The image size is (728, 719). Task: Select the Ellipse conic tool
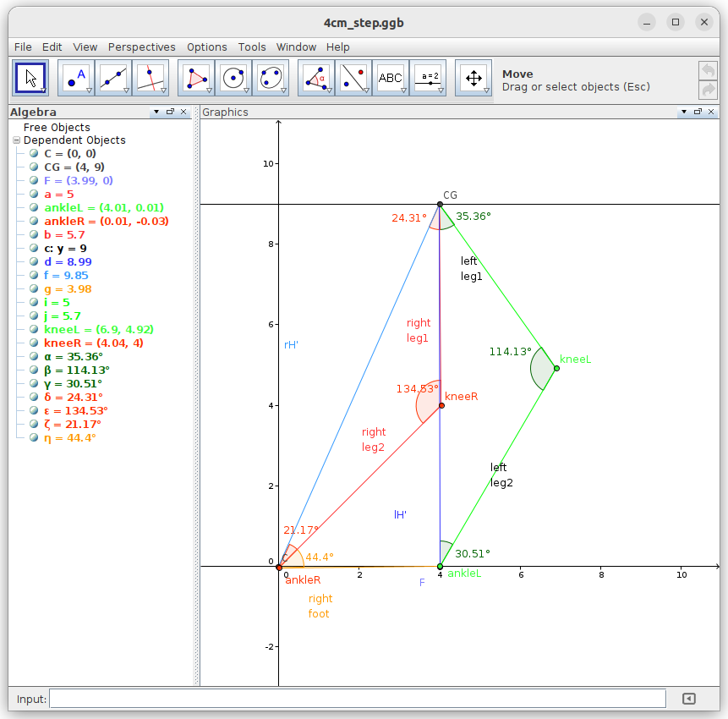[271, 78]
